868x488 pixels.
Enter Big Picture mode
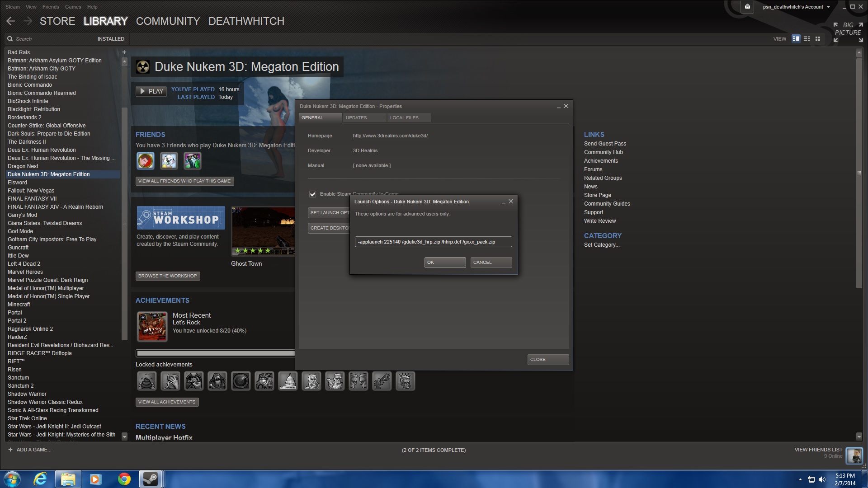(x=848, y=29)
